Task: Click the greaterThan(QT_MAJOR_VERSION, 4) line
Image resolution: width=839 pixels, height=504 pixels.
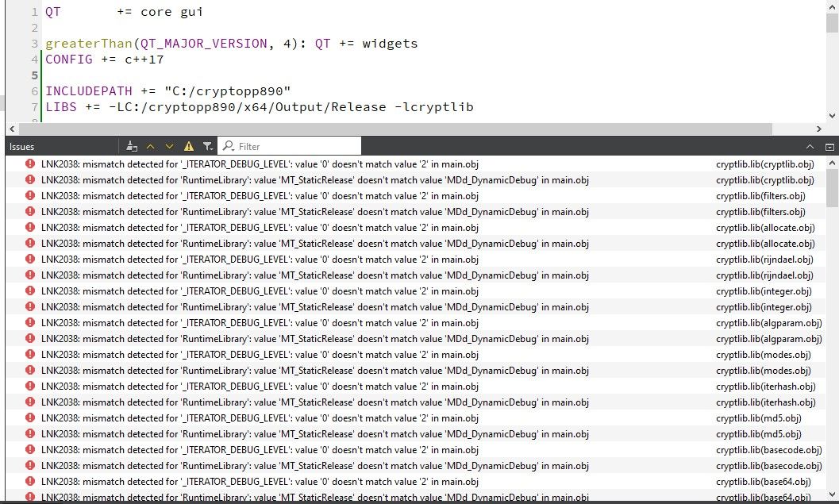Action: [231, 44]
